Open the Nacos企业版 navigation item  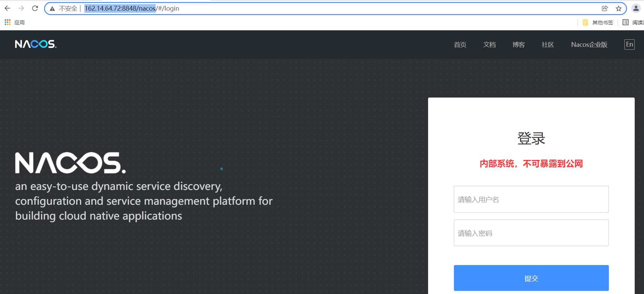point(589,44)
